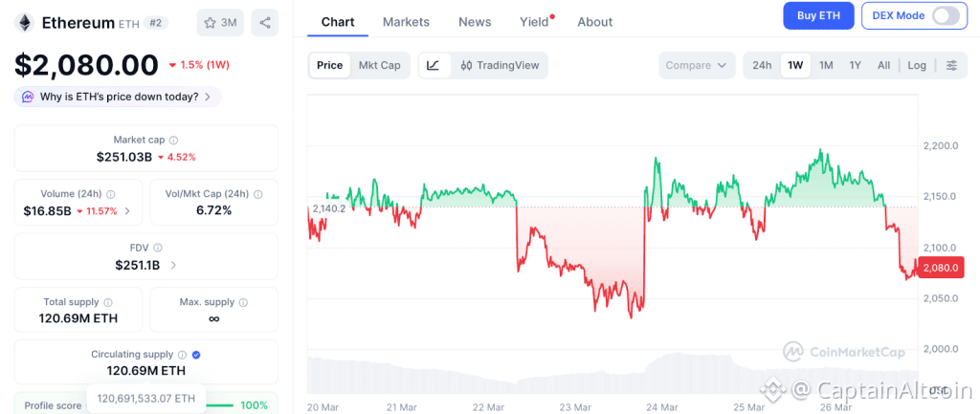Click the share icon button
Viewport: 980px width, 414px height.
pos(264,22)
